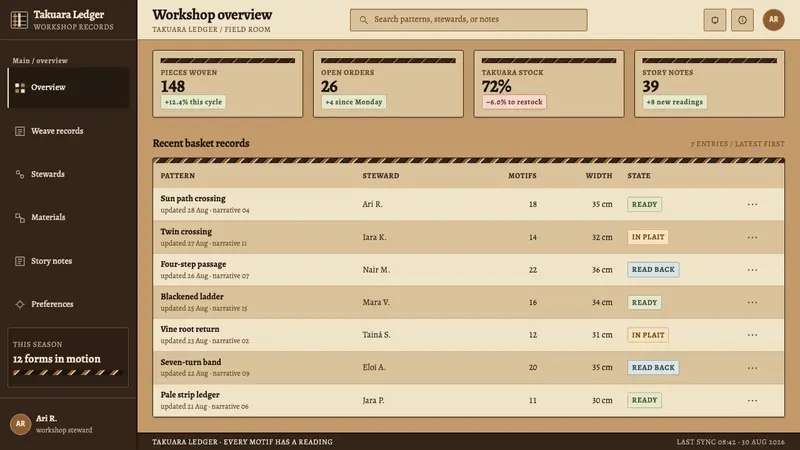The width and height of the screenshot is (800, 450).
Task: Select the Seven-turn band pattern name
Action: click(191, 362)
